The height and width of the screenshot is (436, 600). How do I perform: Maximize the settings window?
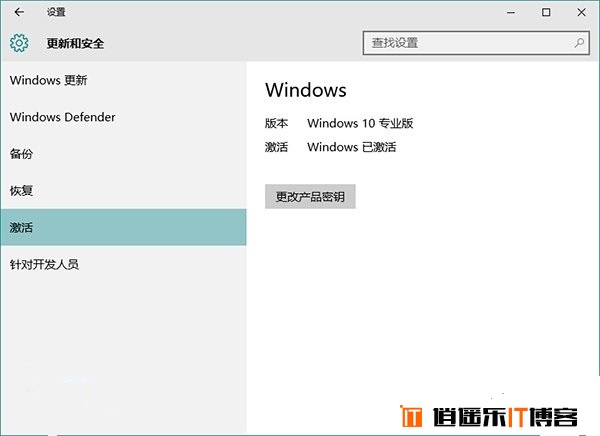(x=546, y=12)
